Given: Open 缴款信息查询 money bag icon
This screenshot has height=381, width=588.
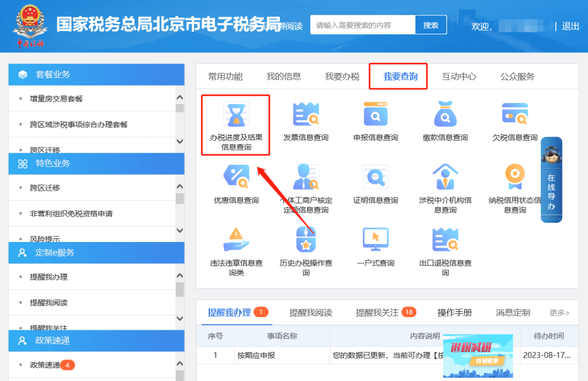Looking at the screenshot, I should (445, 114).
